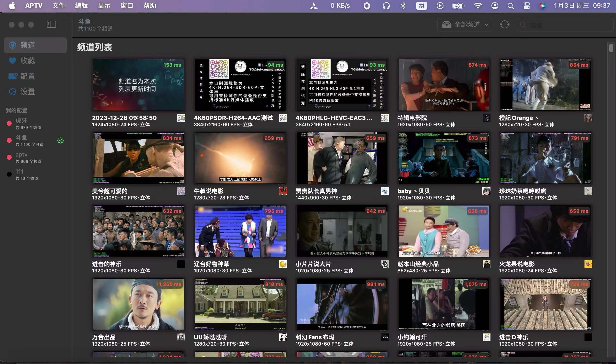The image size is (616, 364).
Task: Click the 0 KB/s network speed indicator
Action: [x=340, y=6]
